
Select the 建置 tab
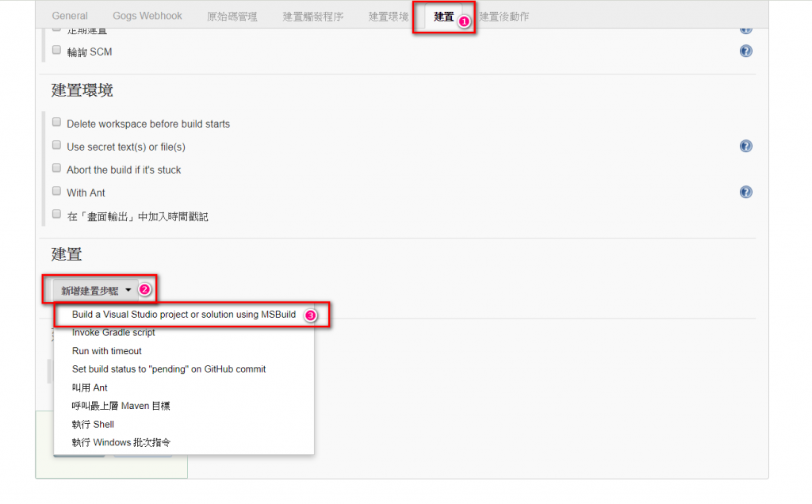(x=444, y=17)
